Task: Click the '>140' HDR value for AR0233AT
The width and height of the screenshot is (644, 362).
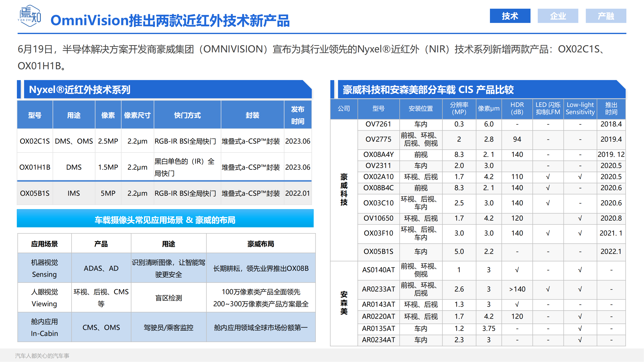Action: pyautogui.click(x=517, y=289)
